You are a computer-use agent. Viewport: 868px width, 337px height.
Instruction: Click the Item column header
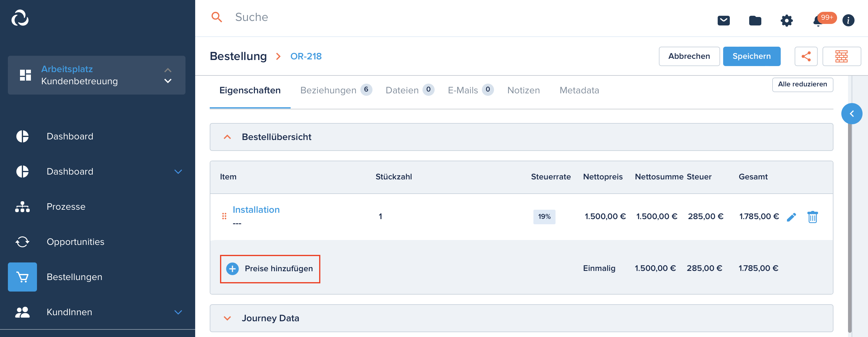(x=228, y=177)
